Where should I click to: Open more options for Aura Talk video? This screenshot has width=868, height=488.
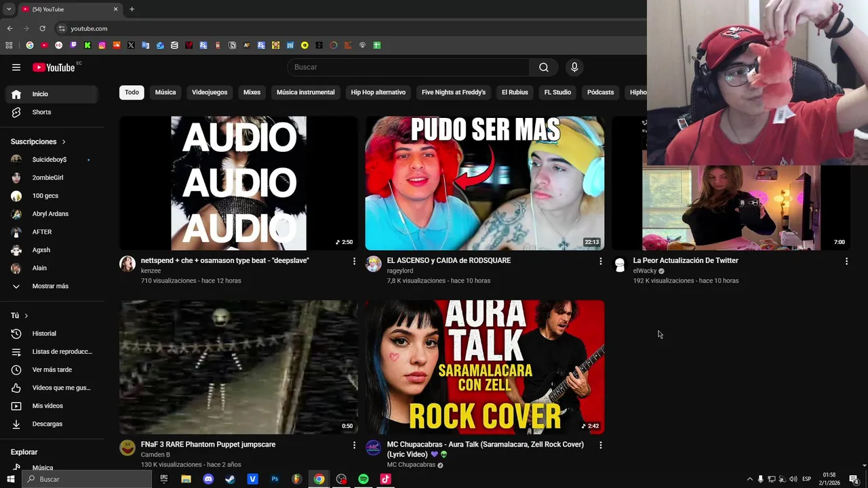[x=600, y=445]
